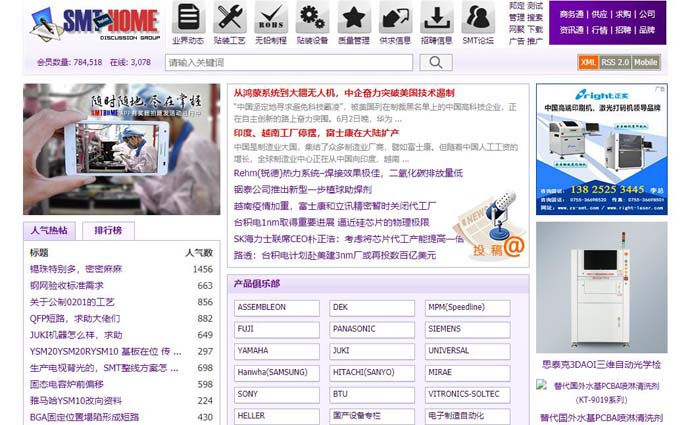Click the keyword search input field
The image size is (690, 425).
289,62
